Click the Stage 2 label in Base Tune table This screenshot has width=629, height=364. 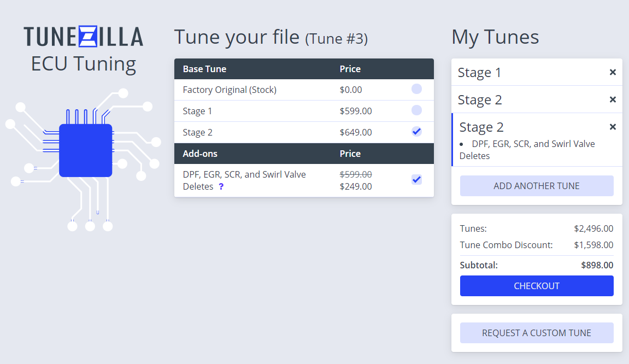197,132
